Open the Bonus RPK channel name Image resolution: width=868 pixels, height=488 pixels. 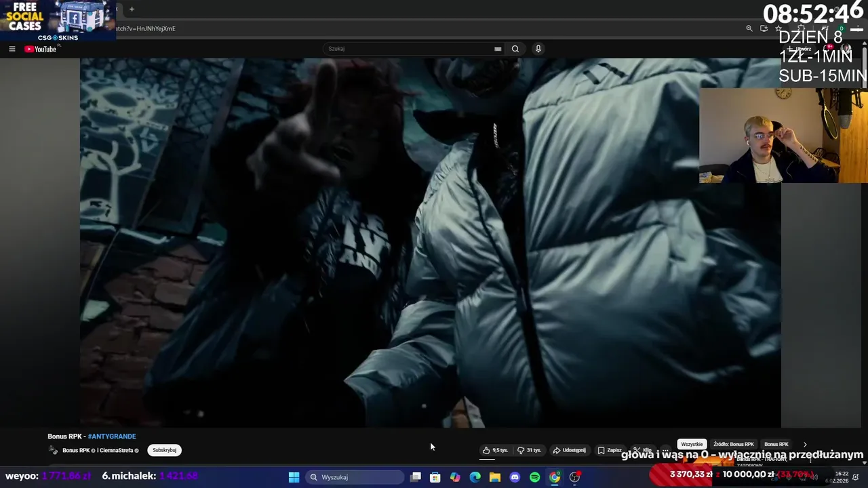tap(76, 450)
